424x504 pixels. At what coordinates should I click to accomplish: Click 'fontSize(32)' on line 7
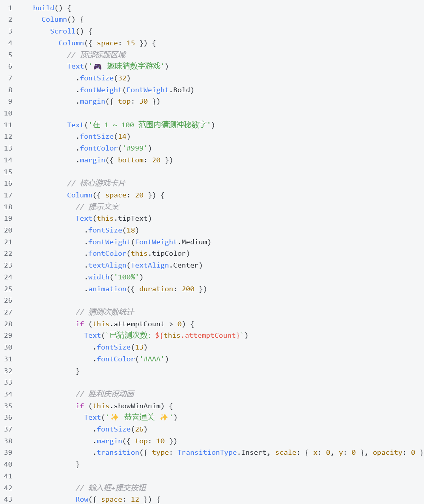point(105,78)
